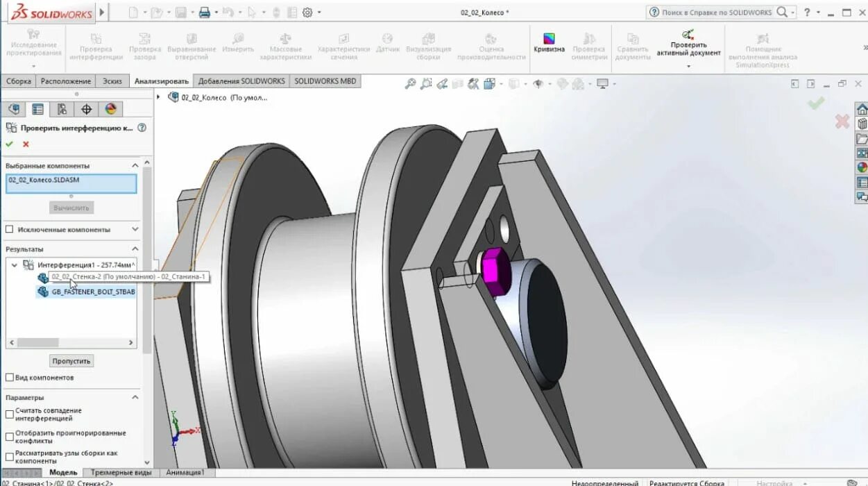
Task: Switch to PropertyManager tab icon
Action: click(x=38, y=109)
